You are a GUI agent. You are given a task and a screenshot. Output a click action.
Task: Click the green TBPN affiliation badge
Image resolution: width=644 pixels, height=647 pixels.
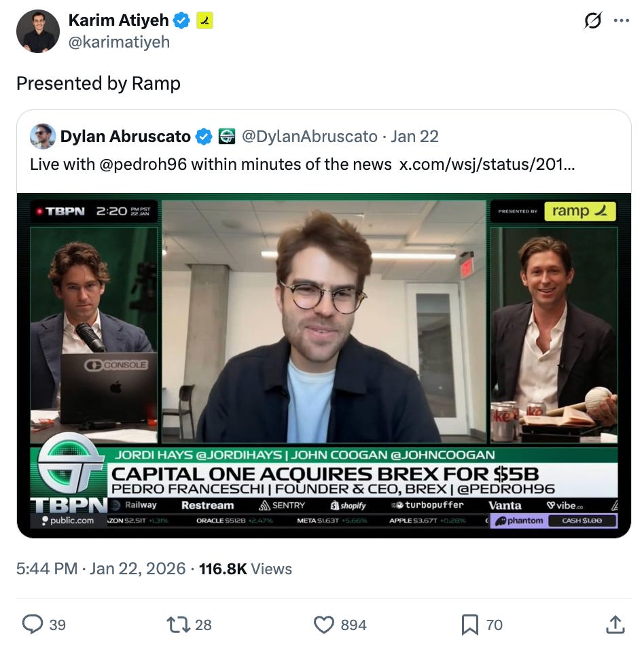(226, 136)
